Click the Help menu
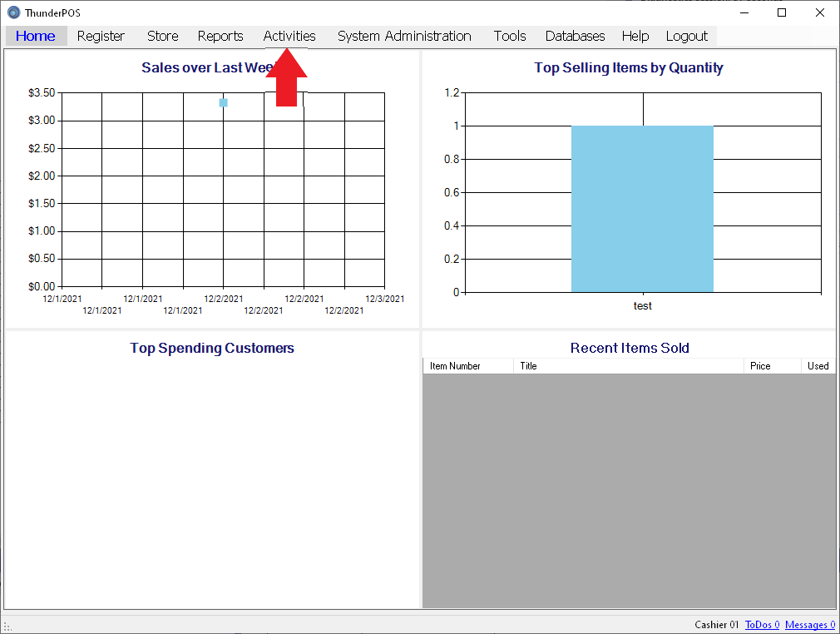Image resolution: width=840 pixels, height=634 pixels. 635,36
